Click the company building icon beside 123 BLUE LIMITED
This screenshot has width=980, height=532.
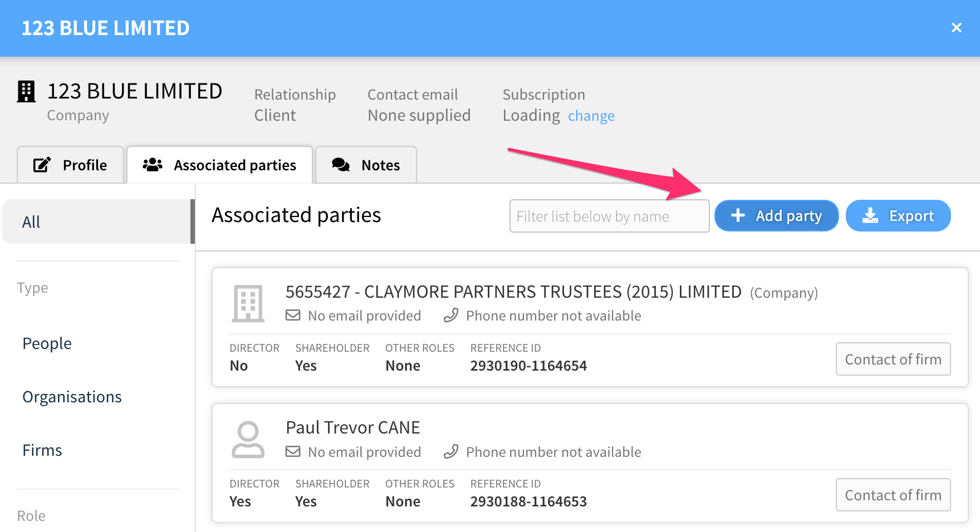26,92
